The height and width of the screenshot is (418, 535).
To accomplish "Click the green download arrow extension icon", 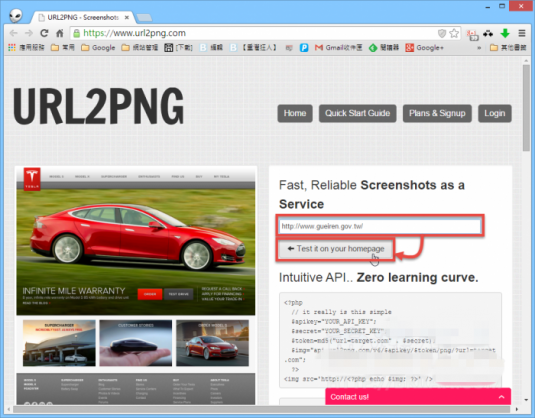I will tap(505, 33).
